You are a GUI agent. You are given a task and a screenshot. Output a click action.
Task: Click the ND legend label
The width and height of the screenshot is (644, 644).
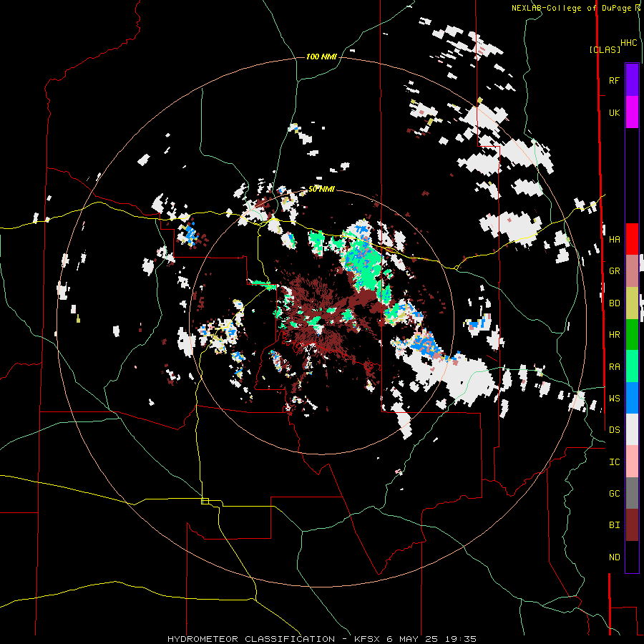(614, 557)
